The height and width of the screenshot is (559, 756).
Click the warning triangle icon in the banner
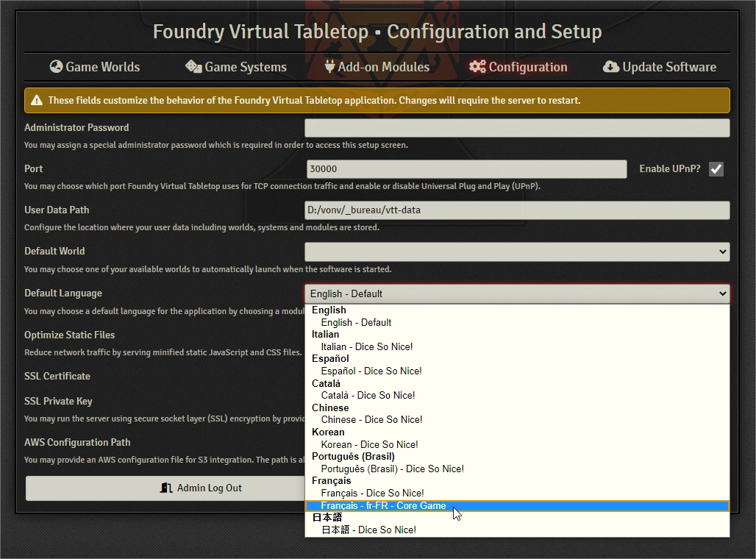click(x=37, y=100)
